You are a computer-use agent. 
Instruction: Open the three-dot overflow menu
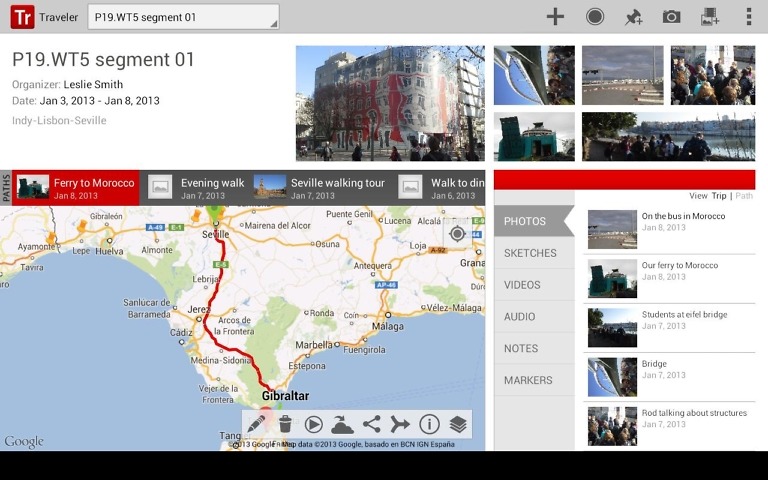point(748,16)
